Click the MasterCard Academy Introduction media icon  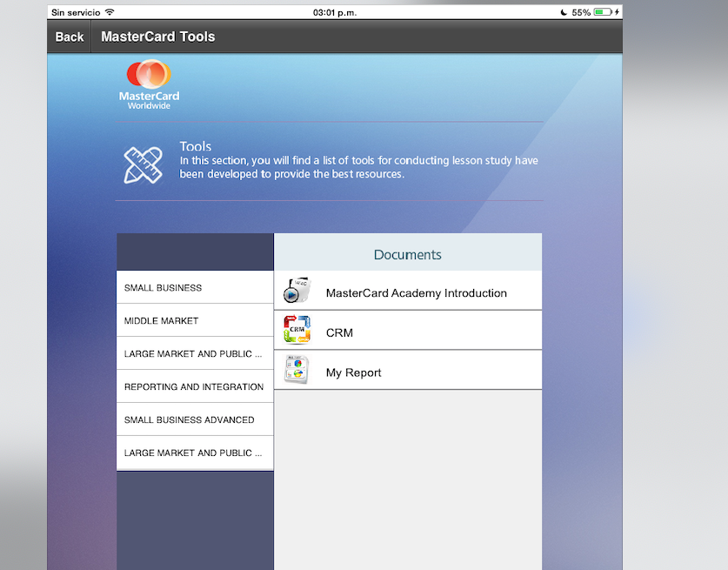pyautogui.click(x=297, y=291)
